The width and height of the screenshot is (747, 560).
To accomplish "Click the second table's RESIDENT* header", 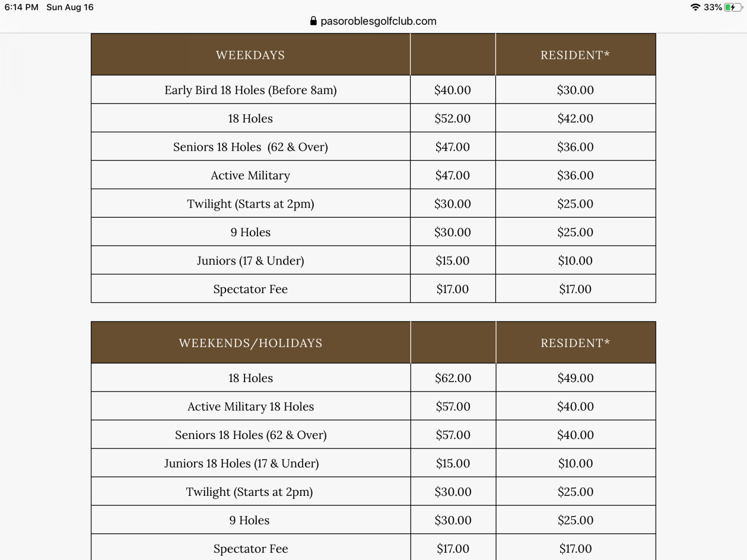I will pyautogui.click(x=575, y=343).
